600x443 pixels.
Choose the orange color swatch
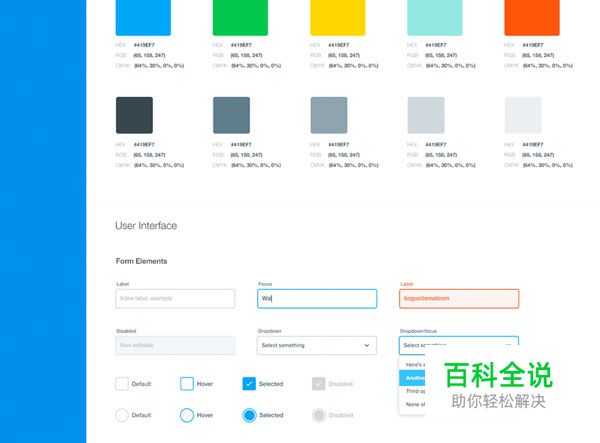click(524, 16)
